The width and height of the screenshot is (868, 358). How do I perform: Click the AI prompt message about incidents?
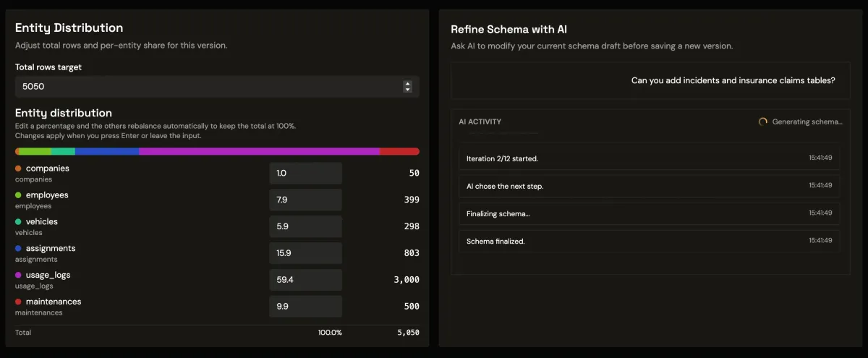[x=733, y=81]
